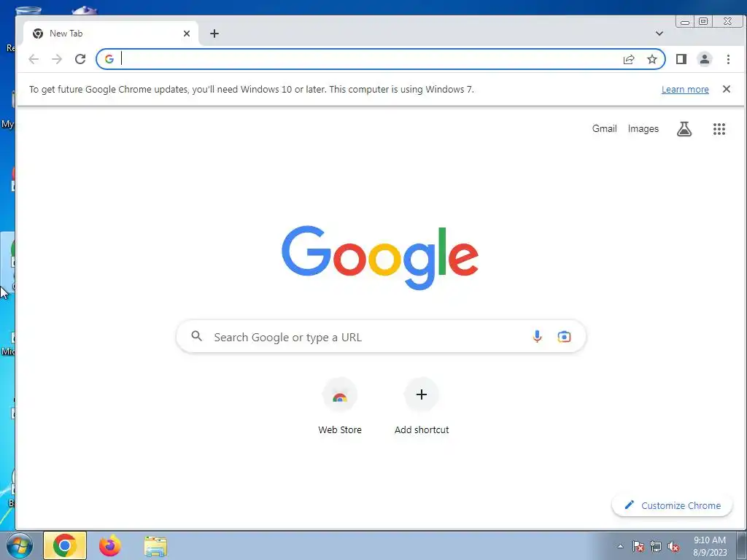Open the Search Labs flask icon
The width and height of the screenshot is (747, 560).
tap(684, 129)
